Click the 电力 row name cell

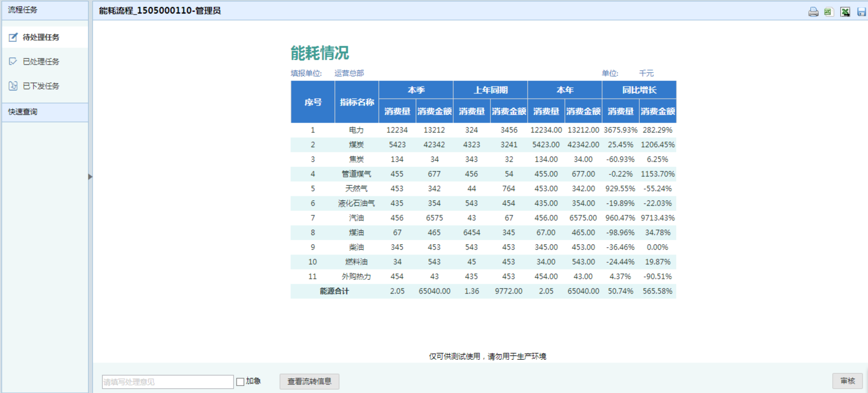[x=356, y=130]
